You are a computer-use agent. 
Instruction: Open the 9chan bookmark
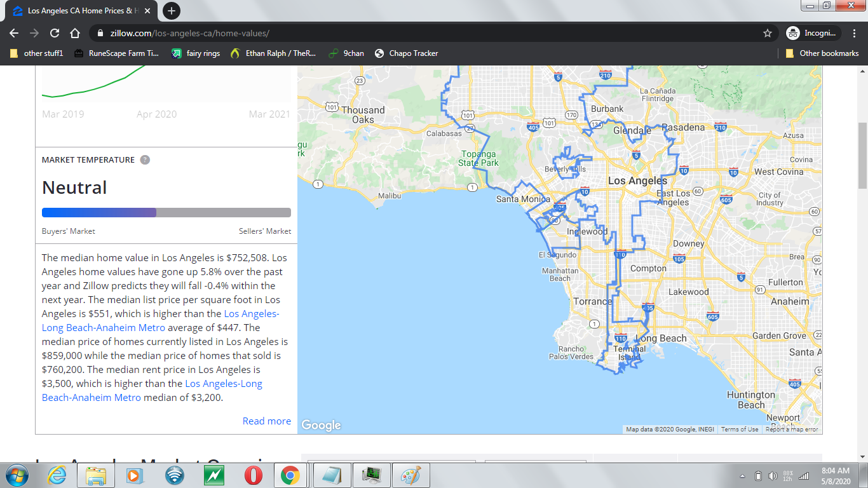click(x=346, y=53)
